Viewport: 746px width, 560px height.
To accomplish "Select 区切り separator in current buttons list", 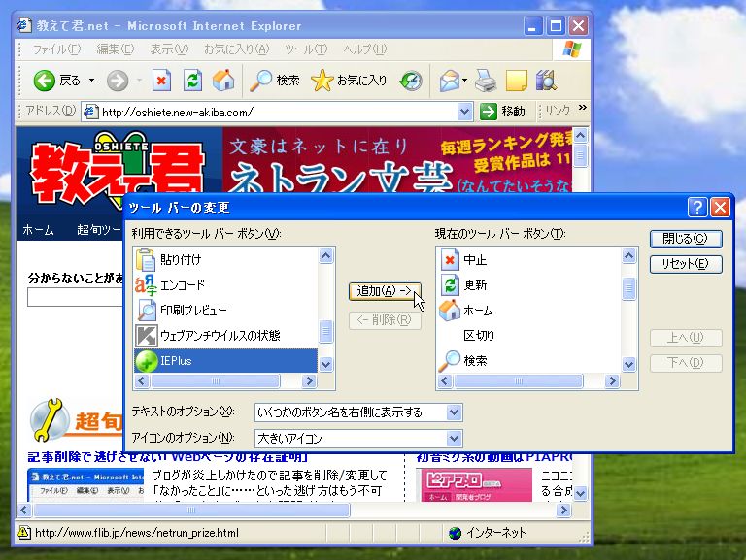I will coord(529,335).
